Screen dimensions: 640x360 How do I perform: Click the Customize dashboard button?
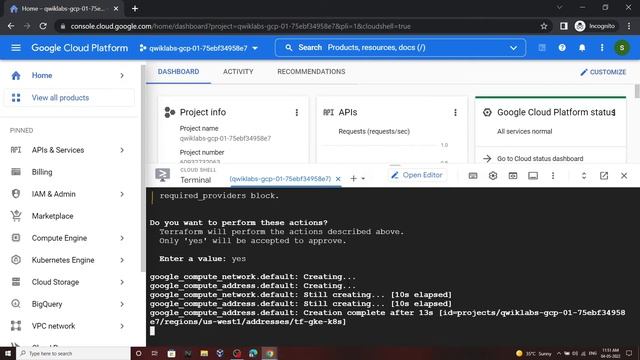coord(603,72)
